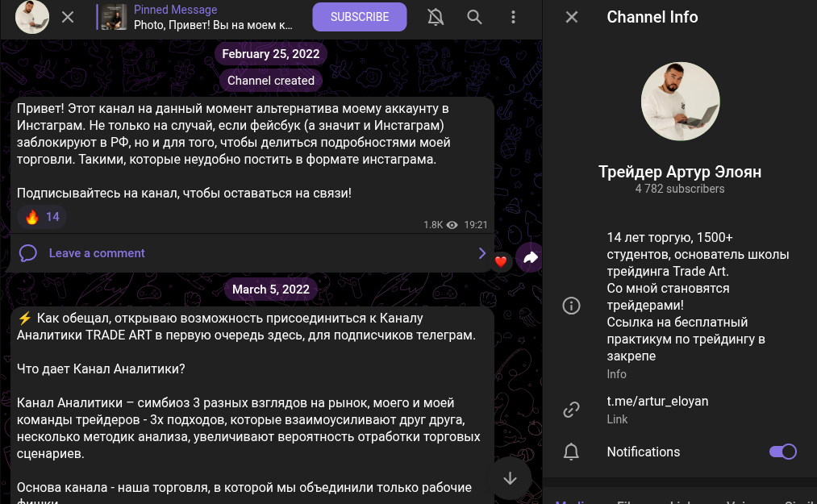Open search in this channel
Viewport: 817px width, 504px height.
point(475,17)
